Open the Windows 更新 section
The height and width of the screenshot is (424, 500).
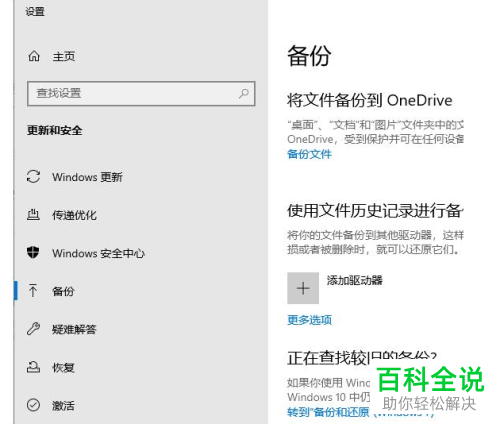(x=87, y=177)
